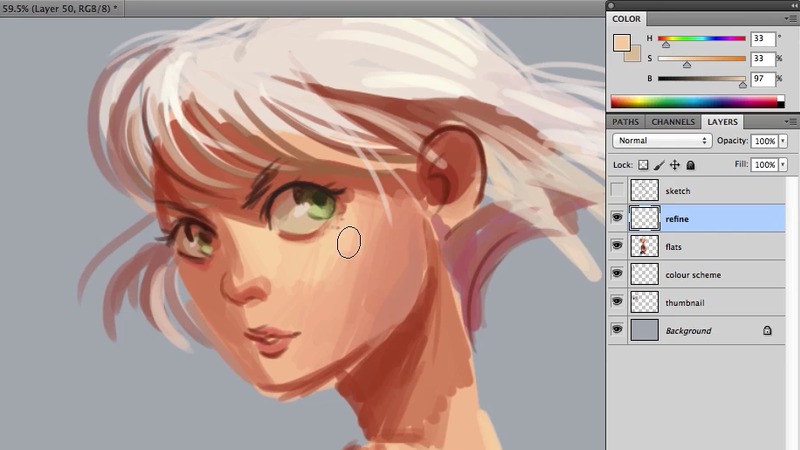Select the layer named refine
Viewport: 800px width, 450px height.
(x=677, y=219)
